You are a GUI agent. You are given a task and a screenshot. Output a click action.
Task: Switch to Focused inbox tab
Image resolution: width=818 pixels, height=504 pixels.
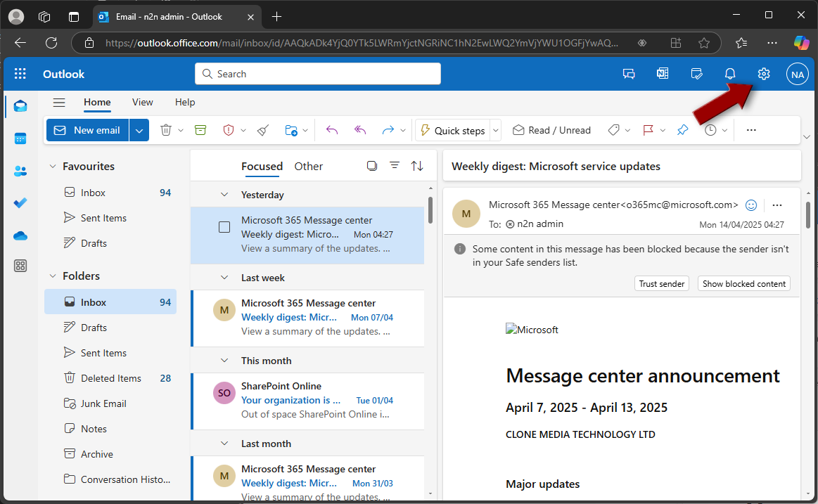(x=262, y=167)
